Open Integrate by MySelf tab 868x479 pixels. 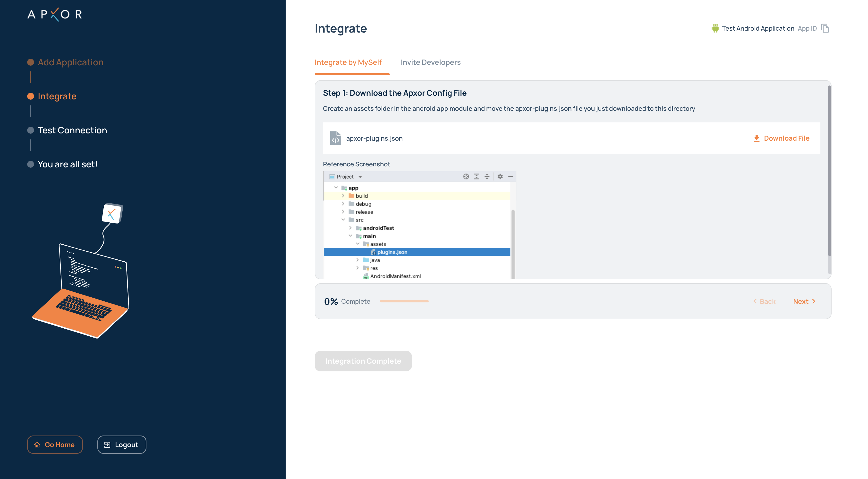(x=348, y=62)
